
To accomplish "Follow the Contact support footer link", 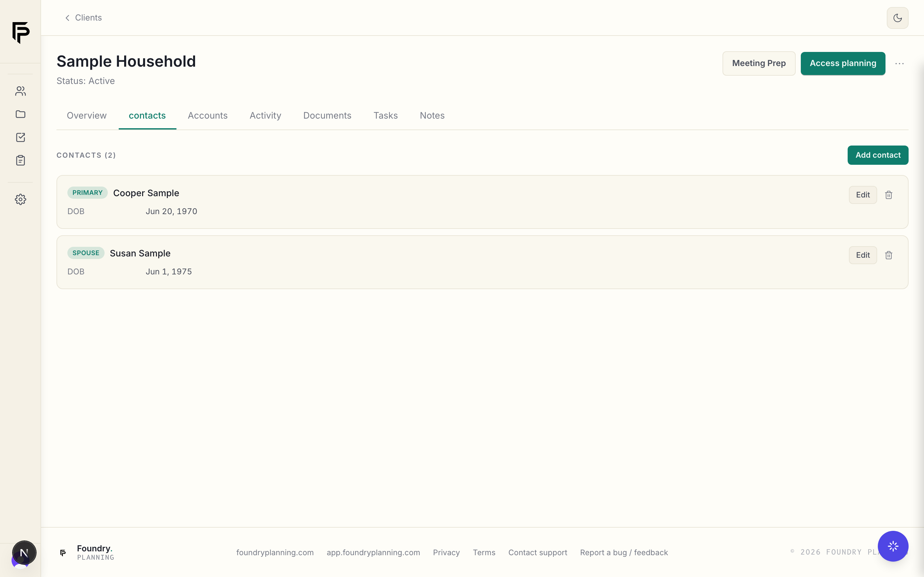I will tap(538, 553).
